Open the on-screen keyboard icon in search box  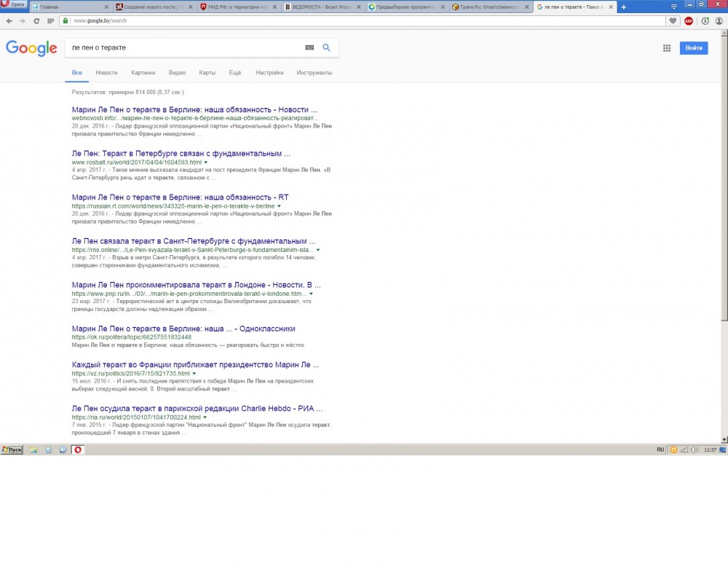309,47
